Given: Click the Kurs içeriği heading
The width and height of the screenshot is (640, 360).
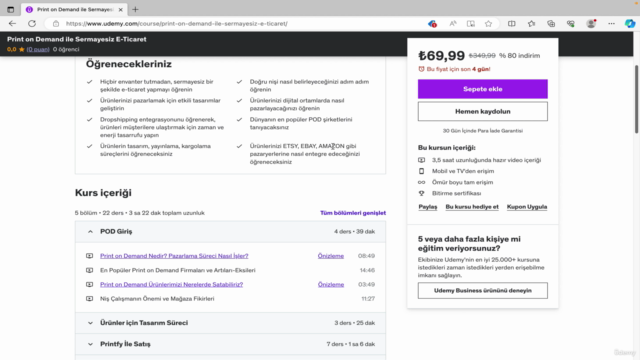Looking at the screenshot, I should pos(103,193).
